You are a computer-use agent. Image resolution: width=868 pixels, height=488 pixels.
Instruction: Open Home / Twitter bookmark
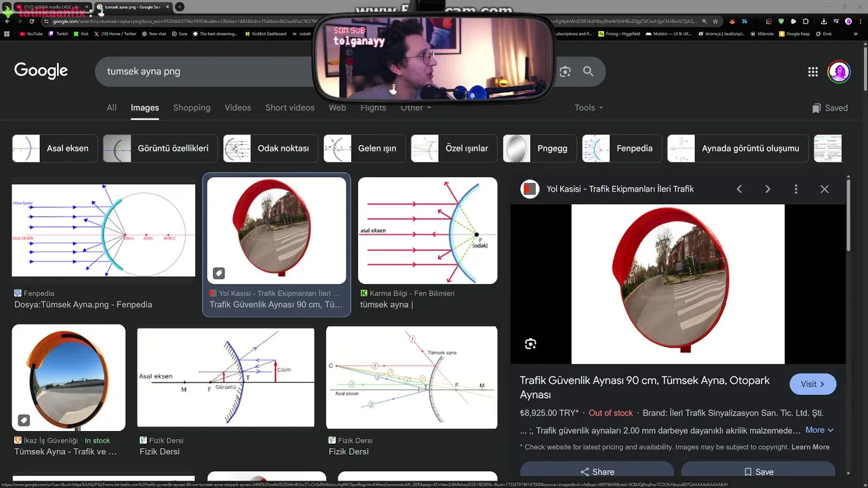pyautogui.click(x=115, y=33)
